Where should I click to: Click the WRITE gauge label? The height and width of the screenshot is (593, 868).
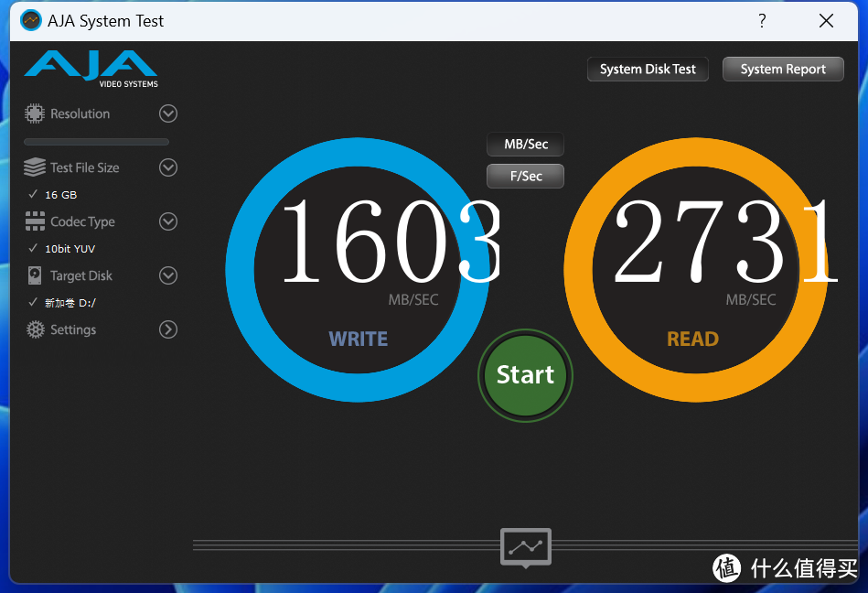[359, 339]
